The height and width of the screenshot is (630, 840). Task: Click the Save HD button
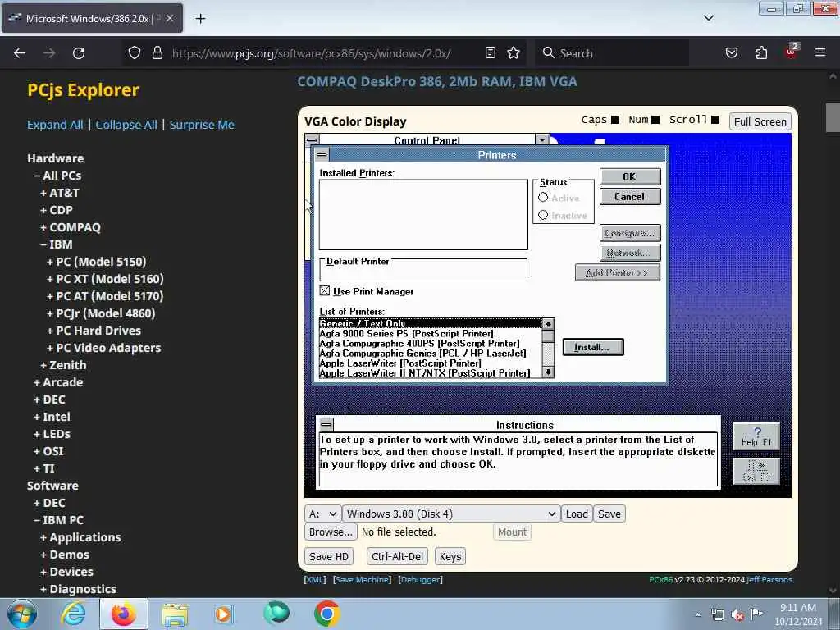pyautogui.click(x=328, y=557)
